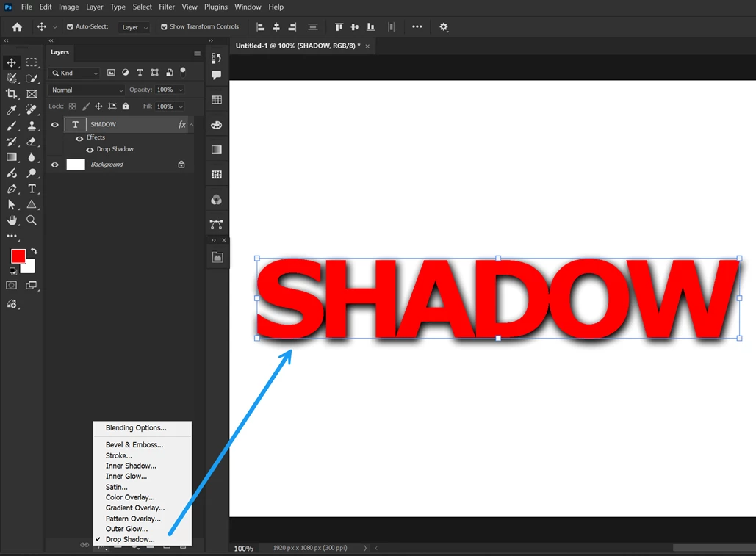
Task: Select the Eyedropper tool
Action: point(12,110)
